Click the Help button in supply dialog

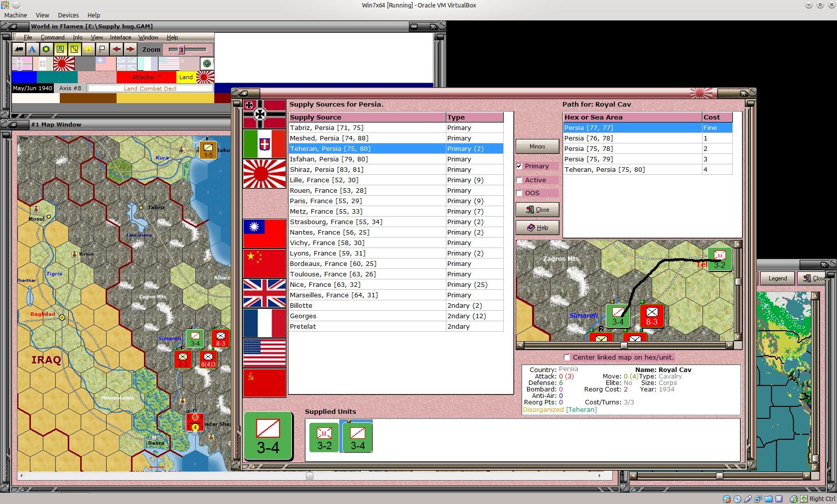[537, 228]
